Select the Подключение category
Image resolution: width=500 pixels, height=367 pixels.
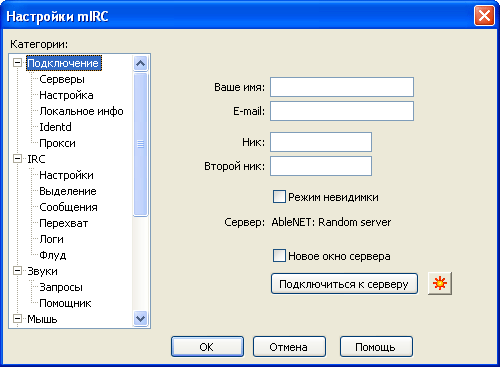click(x=63, y=63)
